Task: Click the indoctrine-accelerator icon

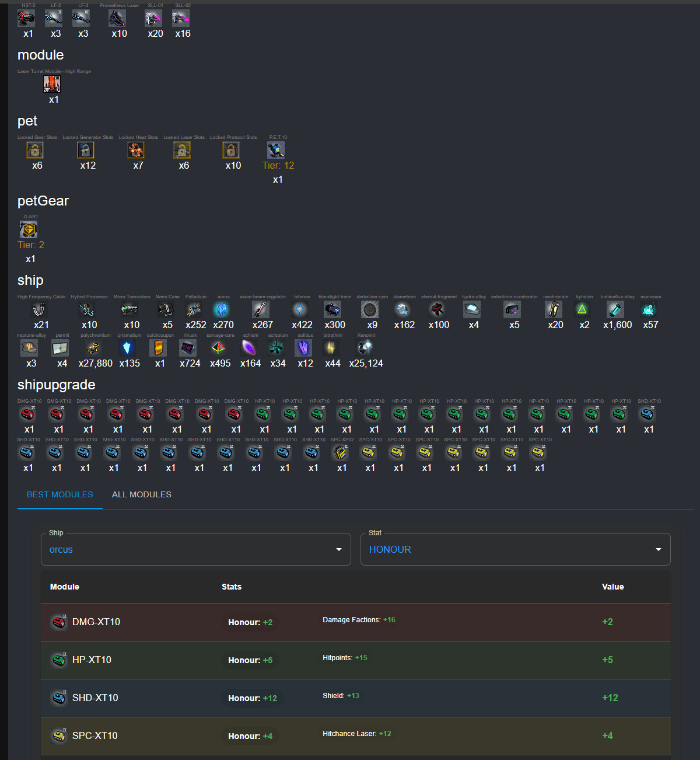Action: pyautogui.click(x=512, y=309)
